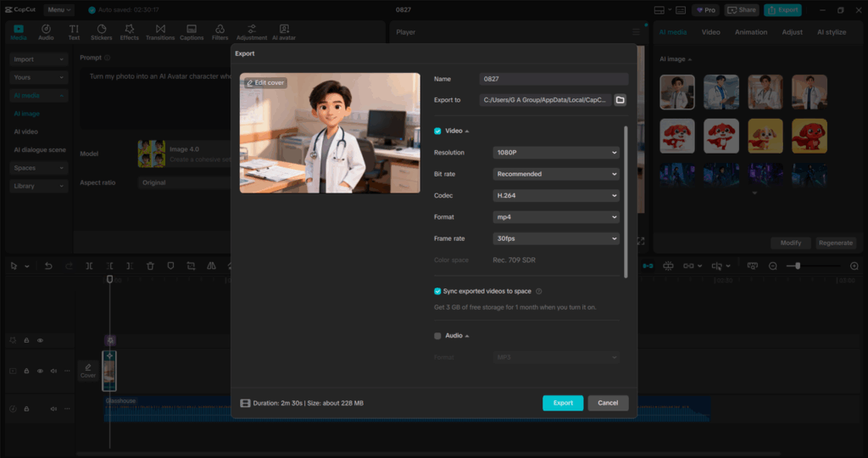
Task: Click the folder icon next to Export to
Action: [620, 100]
